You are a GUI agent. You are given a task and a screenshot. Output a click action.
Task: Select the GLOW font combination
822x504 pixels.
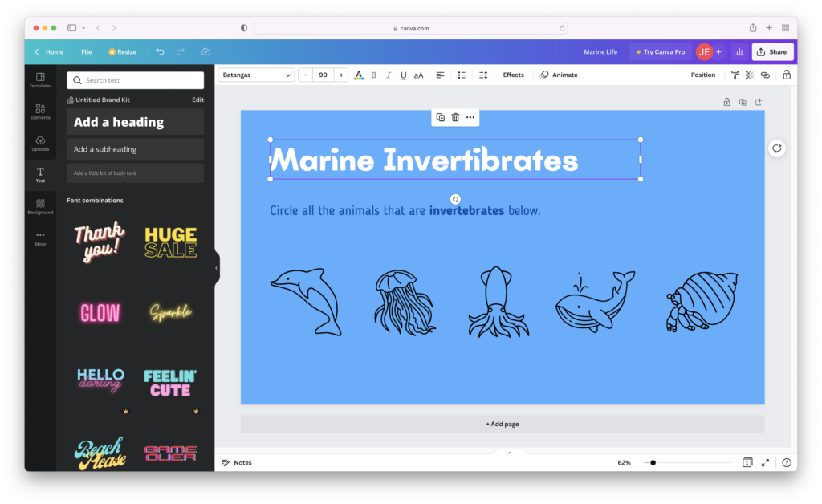coord(100,313)
